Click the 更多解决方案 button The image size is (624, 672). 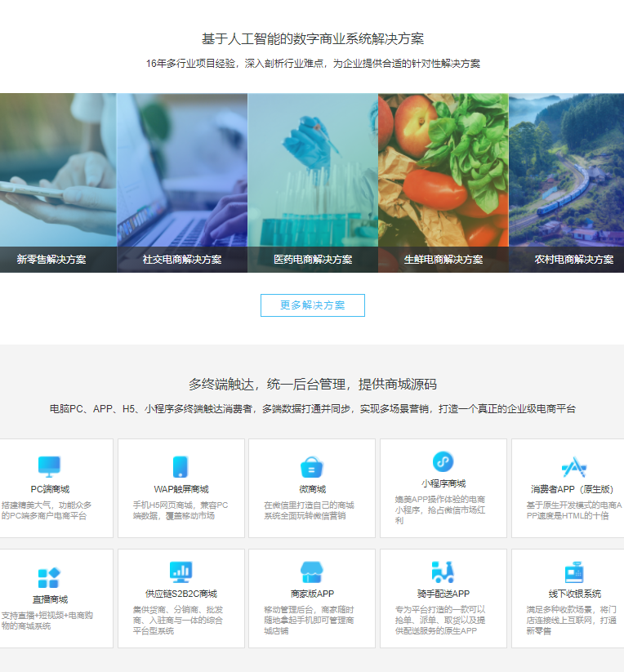pyautogui.click(x=312, y=305)
